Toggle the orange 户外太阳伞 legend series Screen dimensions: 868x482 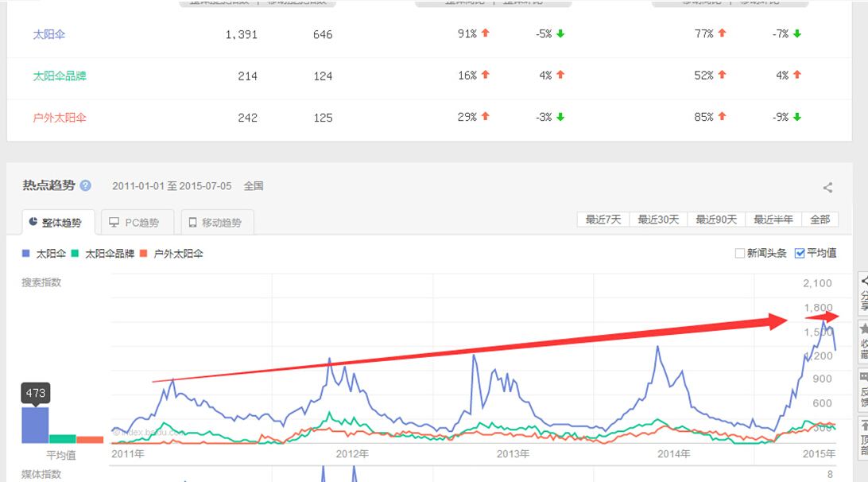click(x=171, y=254)
